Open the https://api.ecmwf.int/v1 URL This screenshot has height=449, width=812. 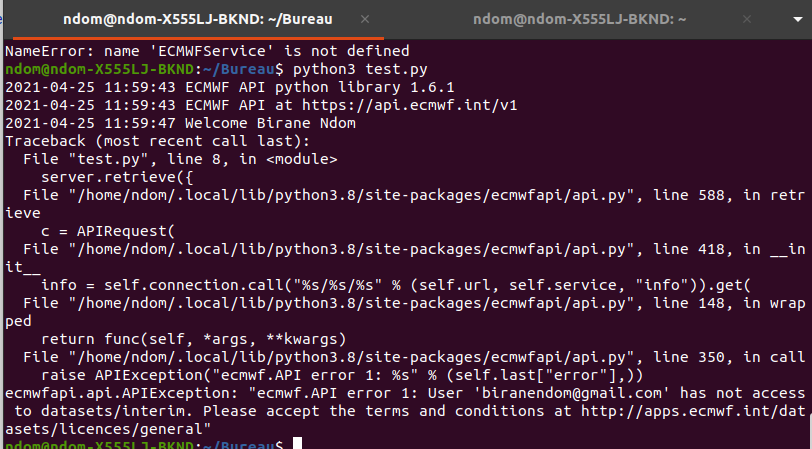[x=410, y=105]
